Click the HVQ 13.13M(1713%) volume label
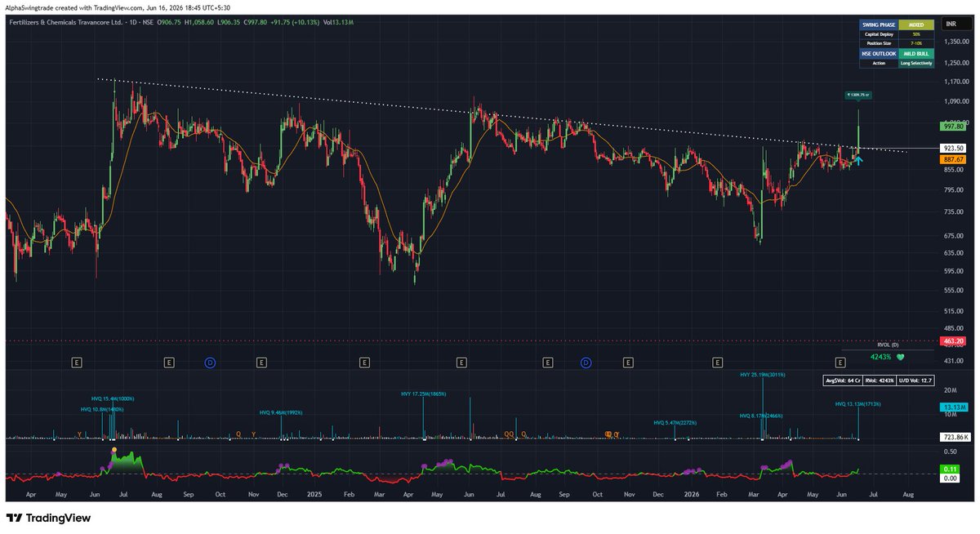Viewport: 980px width, 534px height. tap(857, 403)
